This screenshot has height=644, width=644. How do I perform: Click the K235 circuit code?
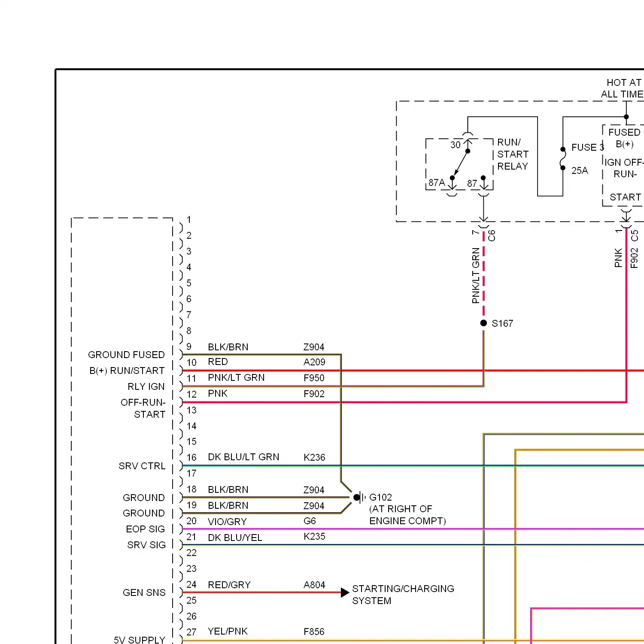(314, 536)
